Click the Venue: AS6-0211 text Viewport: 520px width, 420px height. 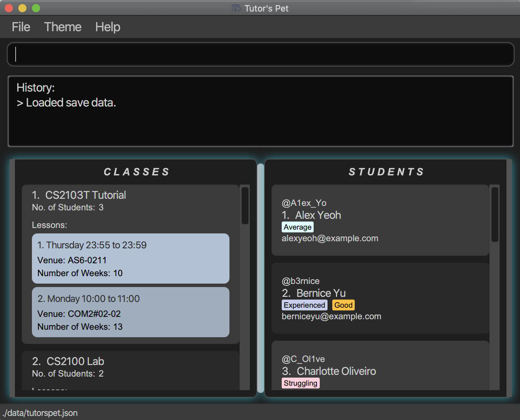(x=72, y=260)
